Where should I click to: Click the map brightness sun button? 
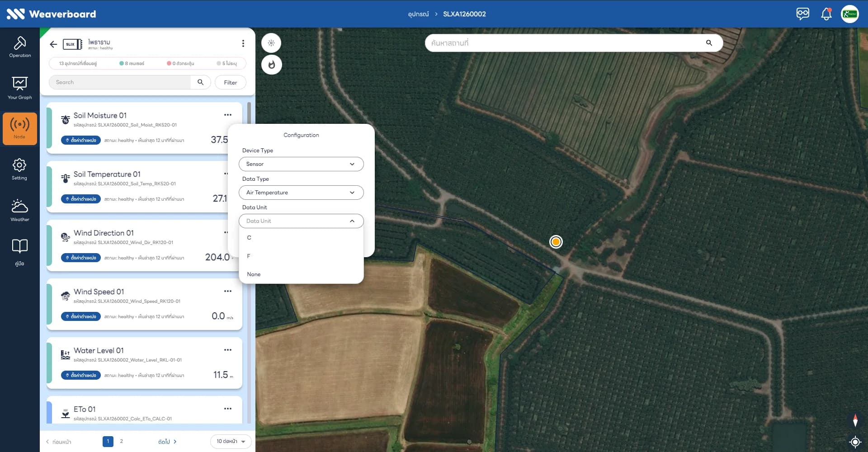(x=271, y=43)
